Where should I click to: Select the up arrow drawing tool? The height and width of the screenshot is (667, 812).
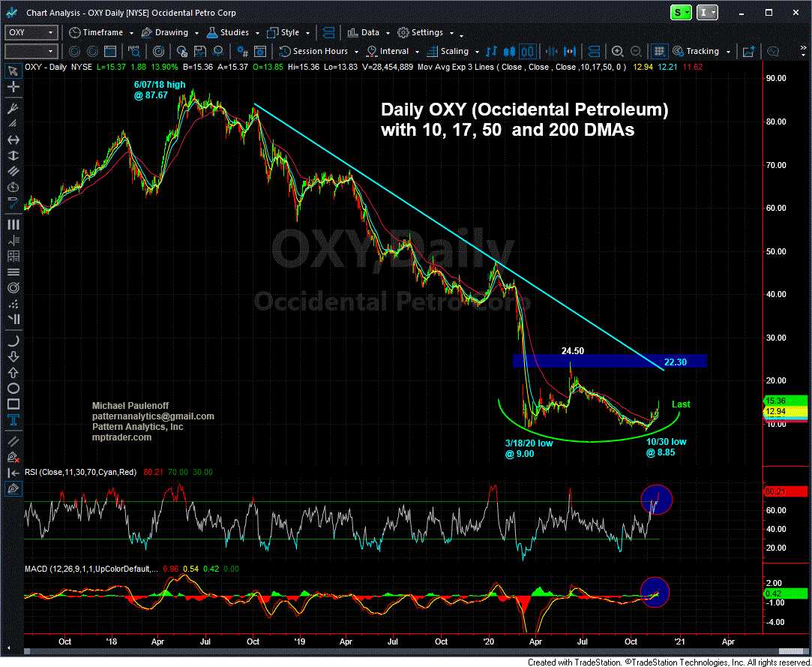(x=14, y=373)
